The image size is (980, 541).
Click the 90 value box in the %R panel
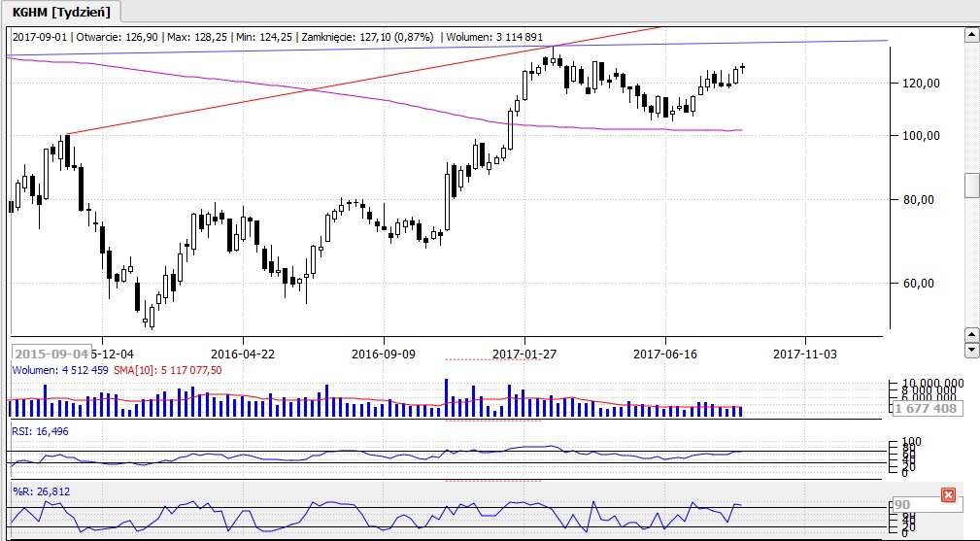click(x=927, y=505)
